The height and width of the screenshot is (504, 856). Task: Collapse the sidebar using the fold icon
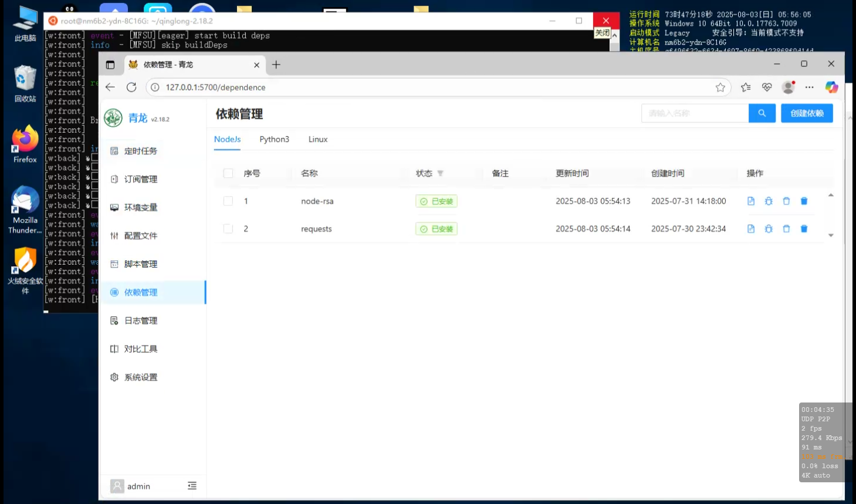(x=192, y=486)
